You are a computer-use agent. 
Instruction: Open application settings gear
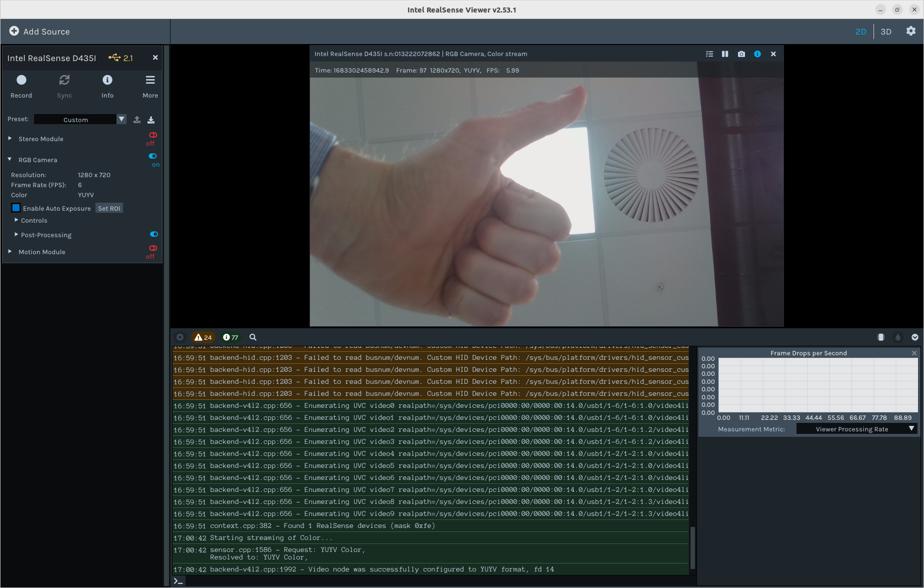coord(910,31)
